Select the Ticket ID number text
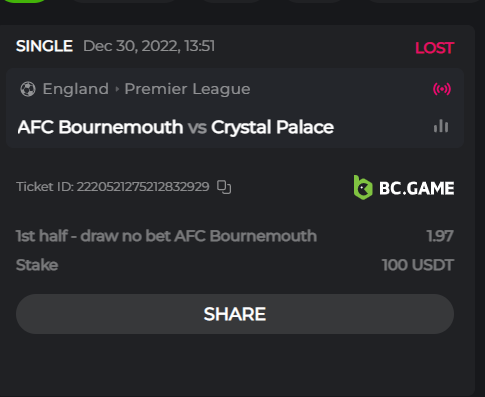Viewport: 485px width, 397px height. tap(143, 187)
